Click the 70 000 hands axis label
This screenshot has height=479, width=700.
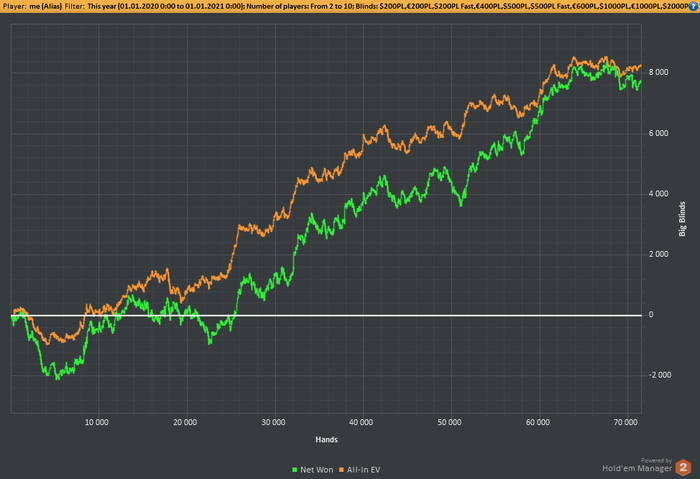click(x=625, y=422)
